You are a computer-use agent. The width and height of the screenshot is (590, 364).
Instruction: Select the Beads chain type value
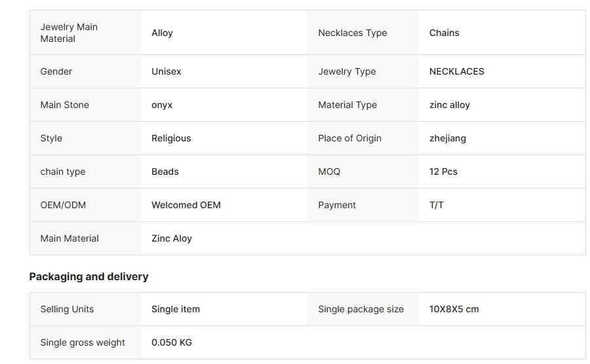165,172
